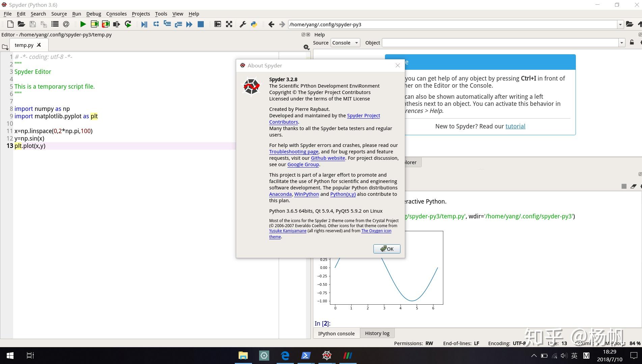Click debug Step return icon
Image resolution: width=642 pixels, height=364 pixels.
pos(178,24)
